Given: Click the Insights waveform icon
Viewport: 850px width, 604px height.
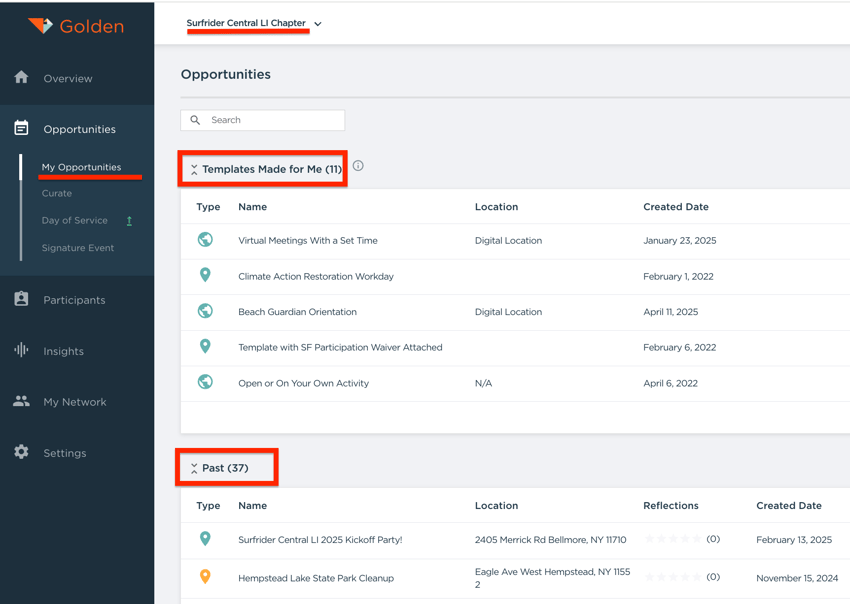Looking at the screenshot, I should tap(21, 350).
